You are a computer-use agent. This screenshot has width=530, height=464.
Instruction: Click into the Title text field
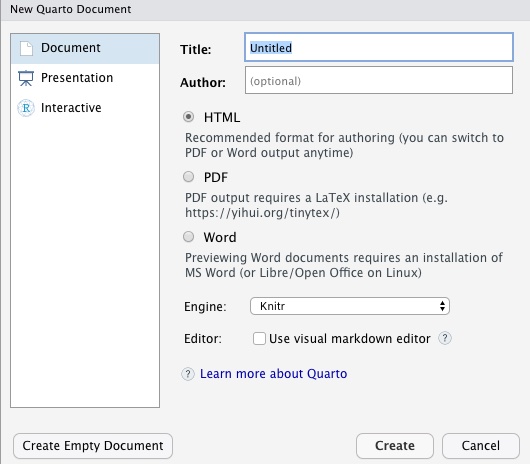click(x=379, y=47)
